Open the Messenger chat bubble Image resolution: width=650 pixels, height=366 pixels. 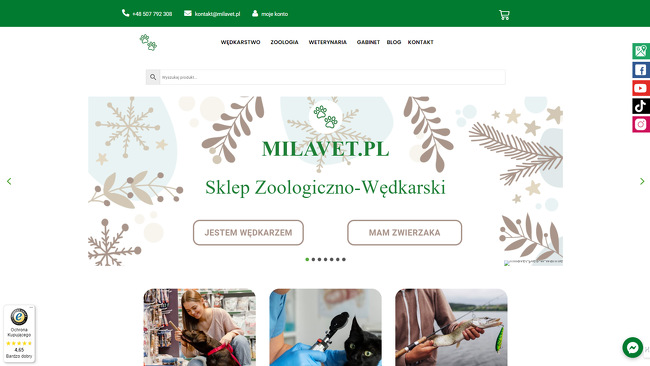pos(633,347)
